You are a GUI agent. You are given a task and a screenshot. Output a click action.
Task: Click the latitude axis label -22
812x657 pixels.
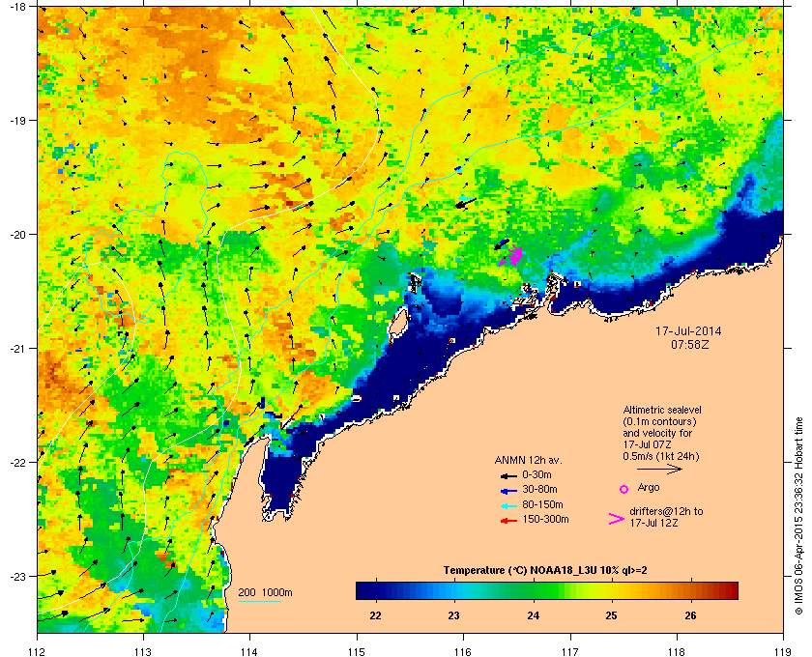(x=17, y=463)
